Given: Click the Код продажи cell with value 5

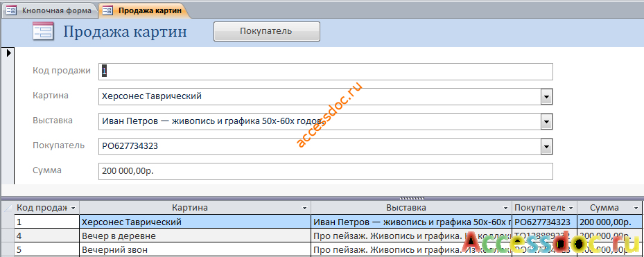Looking at the screenshot, I should point(47,249).
